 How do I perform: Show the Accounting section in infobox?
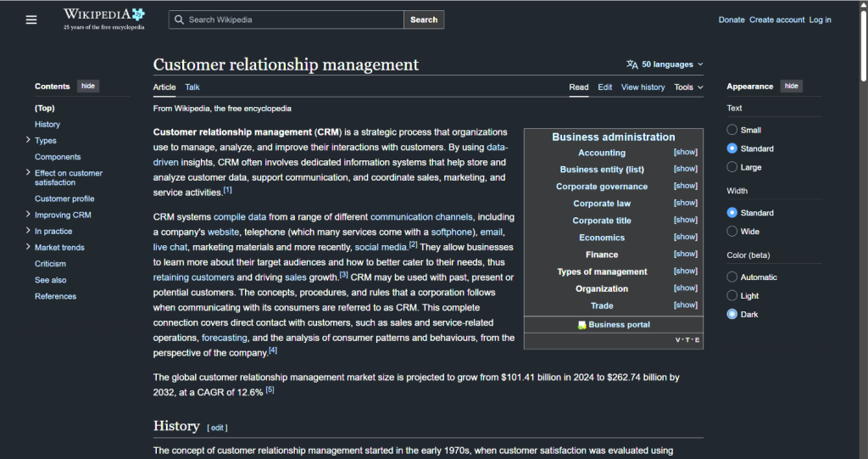coord(685,152)
